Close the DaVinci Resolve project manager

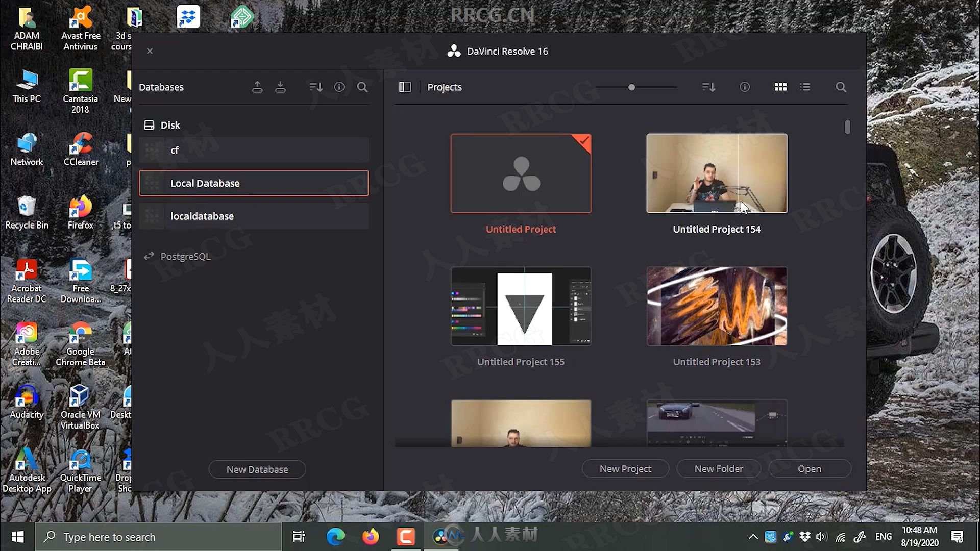pyautogui.click(x=150, y=51)
